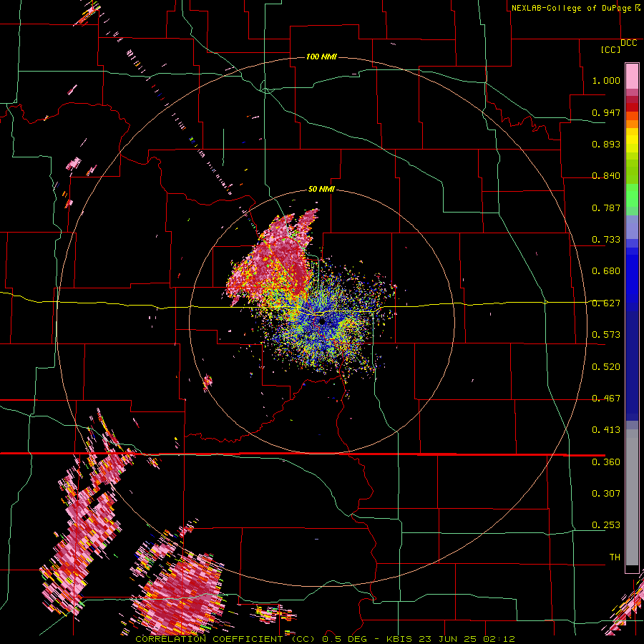The height and width of the screenshot is (644, 644).
Task: Click the DCC product label
Action: (x=628, y=43)
